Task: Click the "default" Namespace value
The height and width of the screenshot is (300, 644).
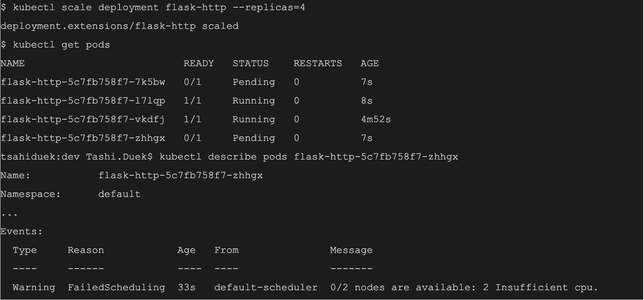Action: pos(119,194)
